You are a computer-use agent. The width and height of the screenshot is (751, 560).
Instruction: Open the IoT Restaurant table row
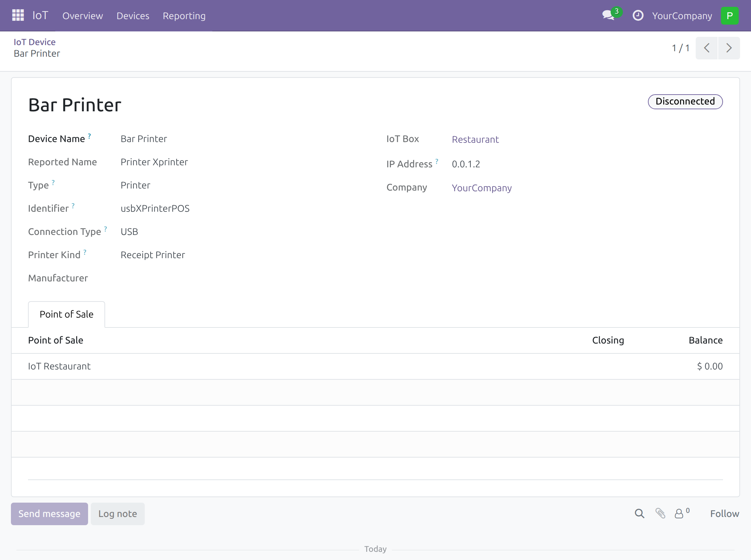coord(375,366)
